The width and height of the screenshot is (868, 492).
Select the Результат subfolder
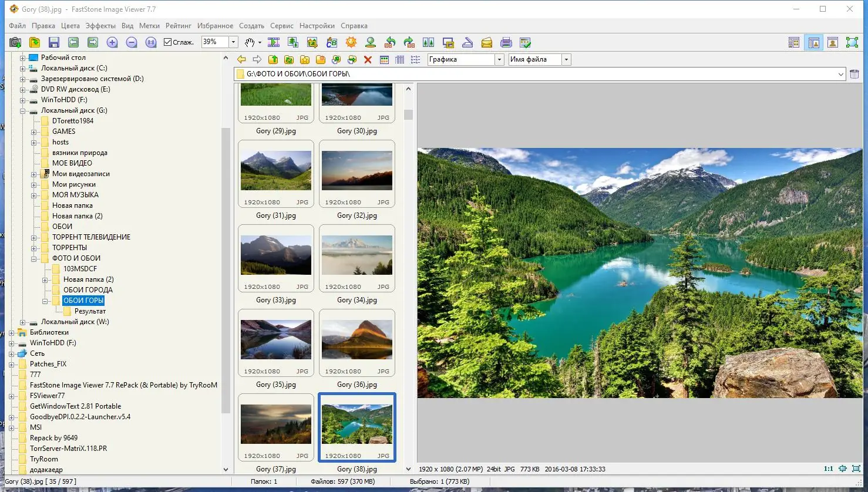coord(90,311)
